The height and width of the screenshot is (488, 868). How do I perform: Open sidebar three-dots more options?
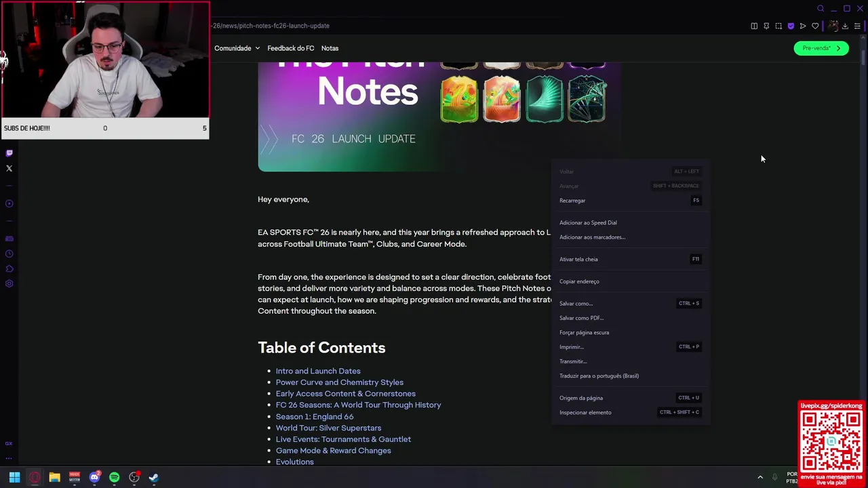point(9,458)
